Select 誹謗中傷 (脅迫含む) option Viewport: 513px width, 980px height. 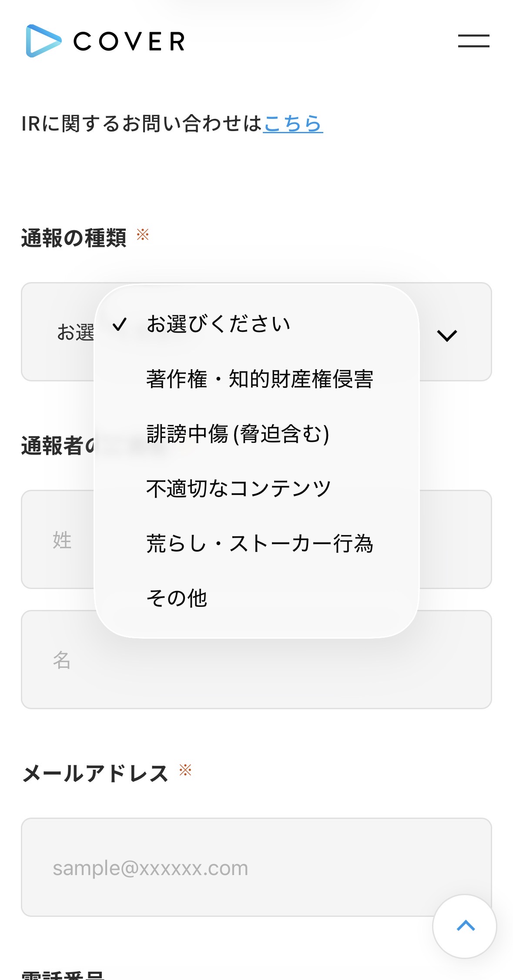click(238, 434)
